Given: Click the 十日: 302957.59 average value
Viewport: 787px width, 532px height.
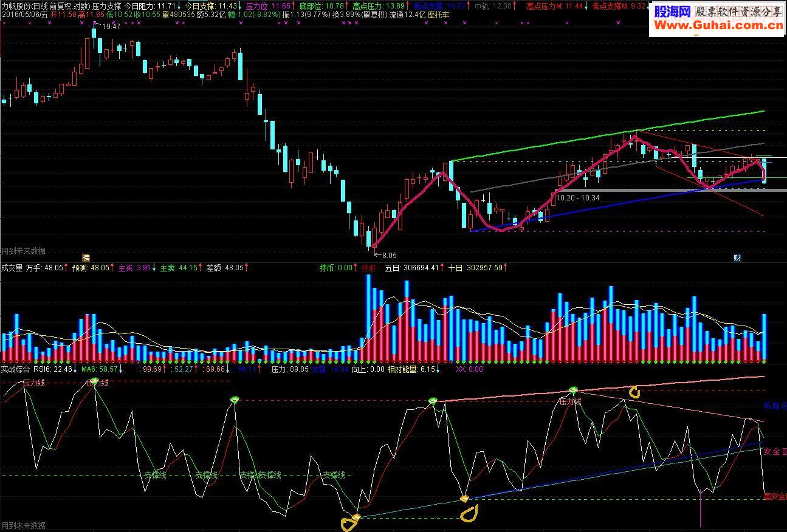Looking at the screenshot, I should point(475,267).
